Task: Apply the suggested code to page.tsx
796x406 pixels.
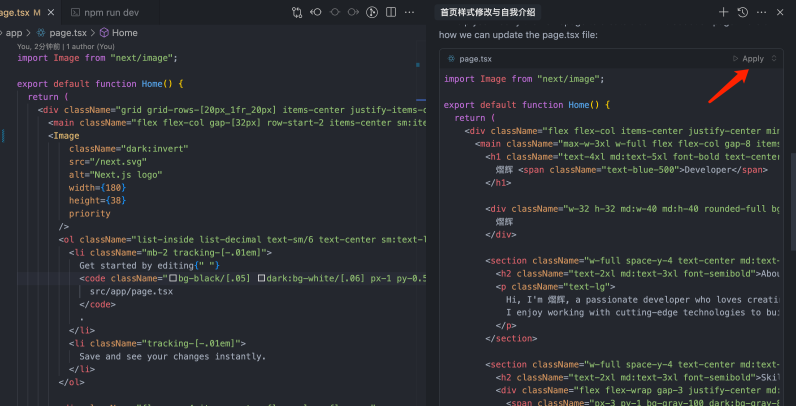Action: (x=747, y=59)
